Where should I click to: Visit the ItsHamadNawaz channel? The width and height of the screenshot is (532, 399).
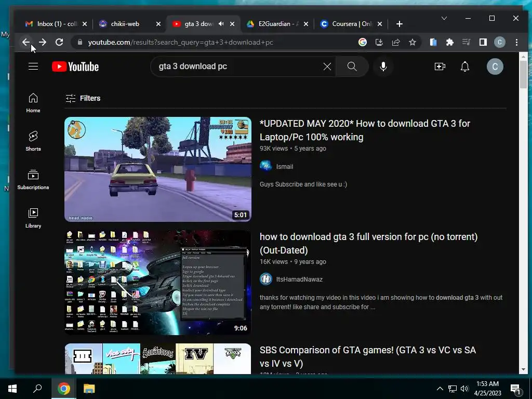[x=299, y=279]
